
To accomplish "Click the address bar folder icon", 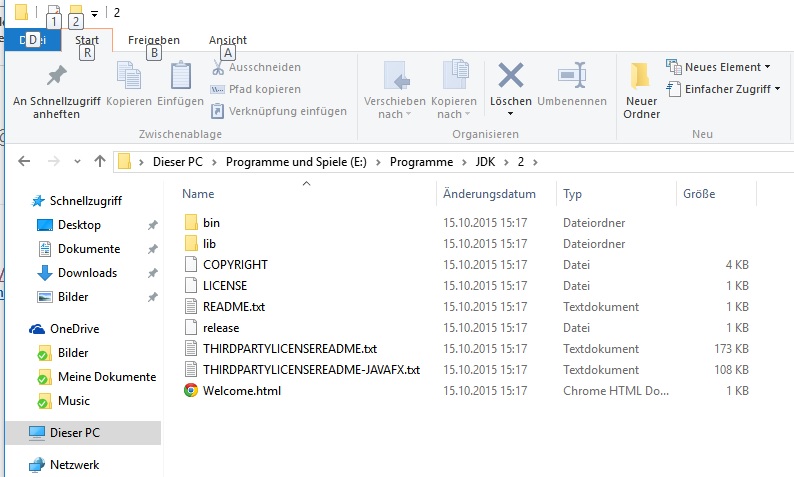I will click(x=124, y=162).
